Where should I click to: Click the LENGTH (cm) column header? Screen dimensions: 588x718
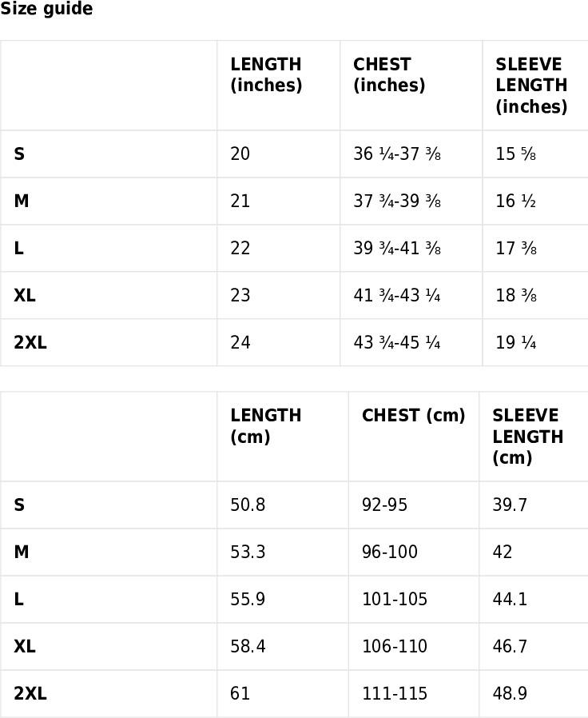click(266, 426)
